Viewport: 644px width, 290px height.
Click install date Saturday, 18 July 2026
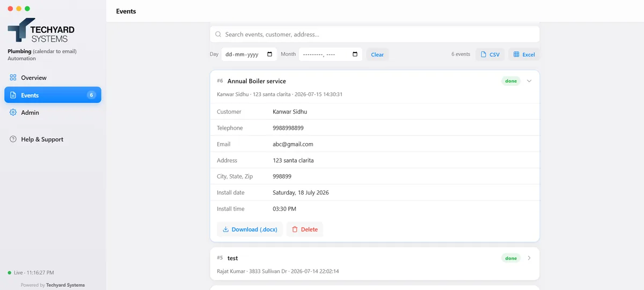(x=301, y=192)
